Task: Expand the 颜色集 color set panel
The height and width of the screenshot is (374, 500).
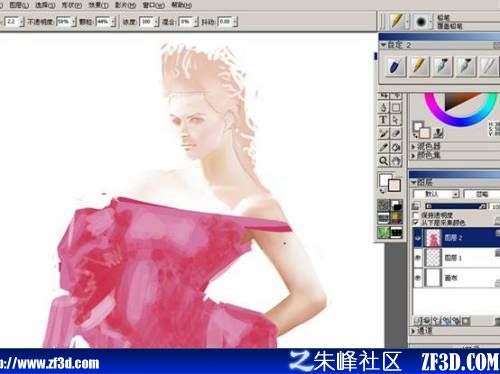Action: click(426, 155)
